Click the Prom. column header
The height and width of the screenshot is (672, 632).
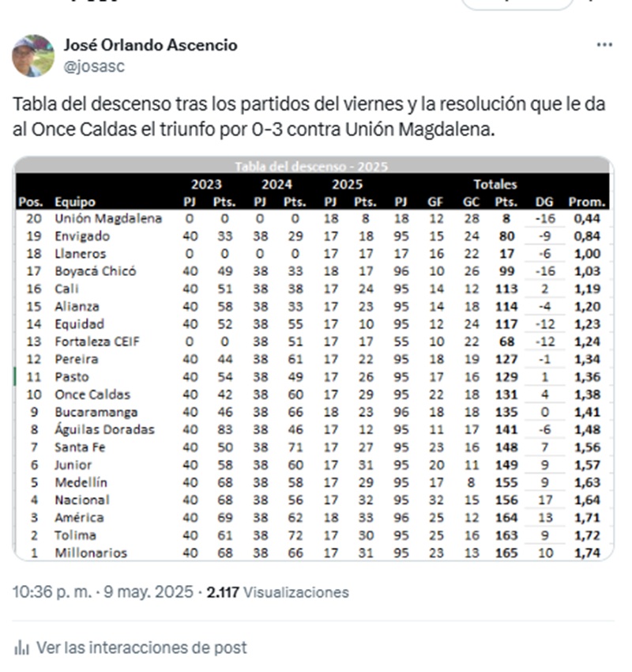587,202
